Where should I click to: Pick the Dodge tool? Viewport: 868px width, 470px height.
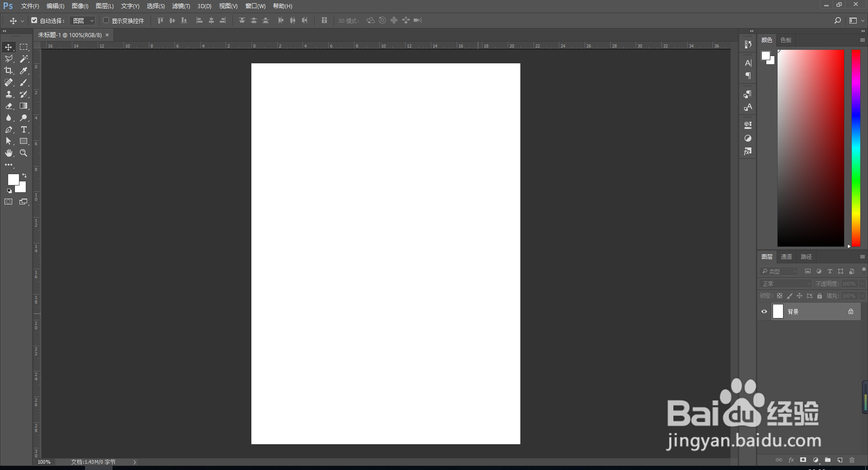point(24,118)
